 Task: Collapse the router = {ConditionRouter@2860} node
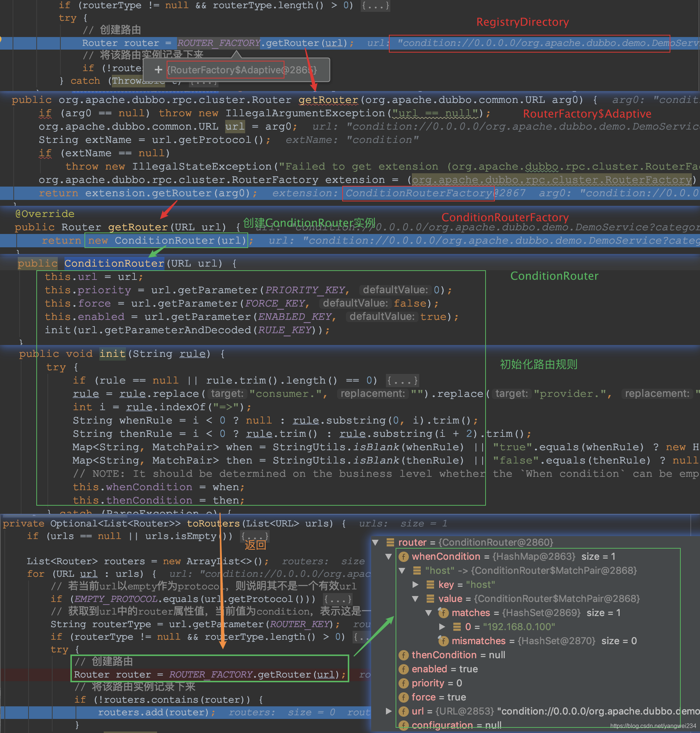pos(376,542)
